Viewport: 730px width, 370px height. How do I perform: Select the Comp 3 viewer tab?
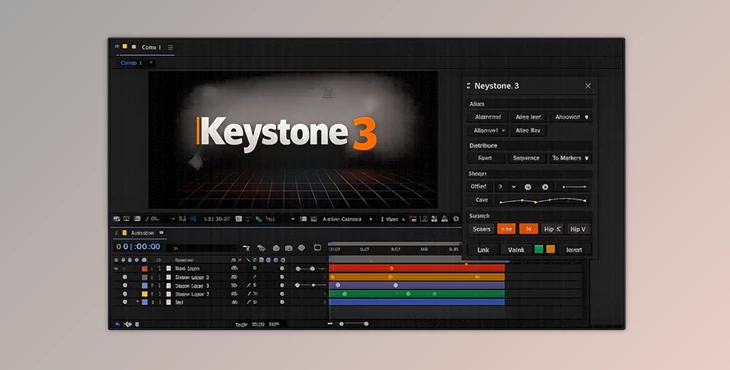[131, 63]
